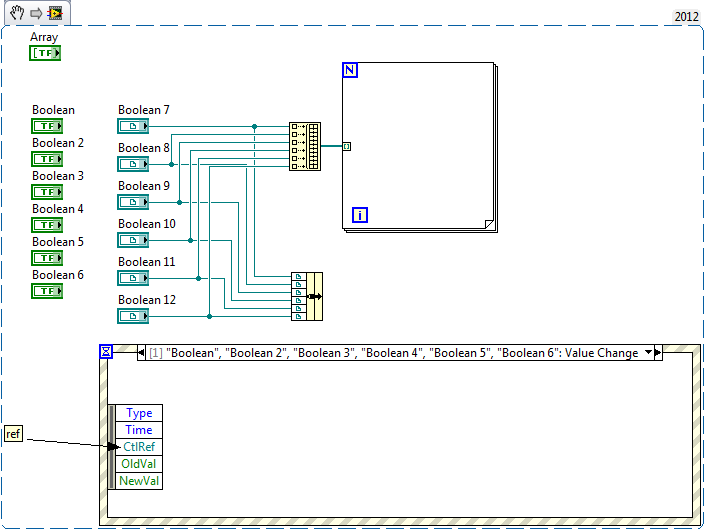Select the Boolean 10 reference terminal
This screenshot has height=530, width=705.
132,240
